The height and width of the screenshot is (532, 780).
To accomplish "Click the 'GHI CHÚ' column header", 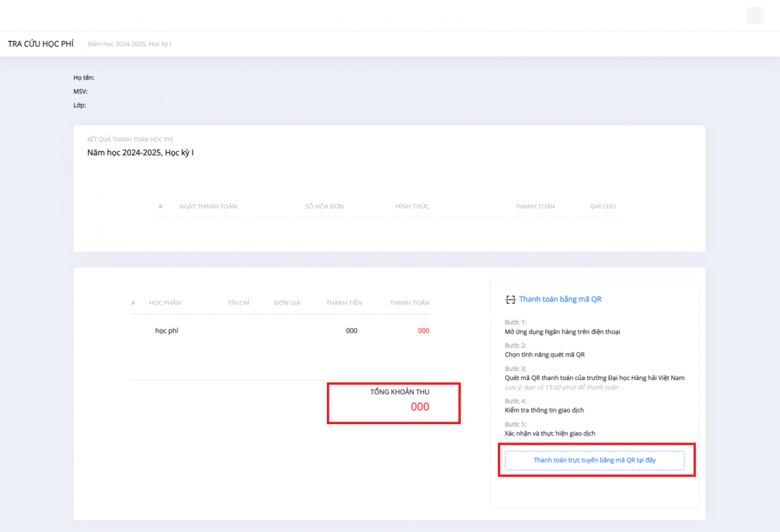I will point(603,207).
